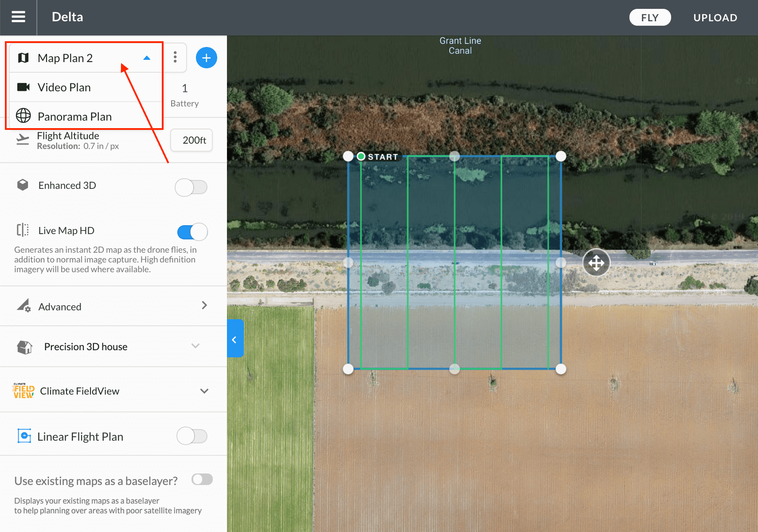Edit the 200ft flight altitude field
The image size is (758, 532).
pyautogui.click(x=191, y=140)
